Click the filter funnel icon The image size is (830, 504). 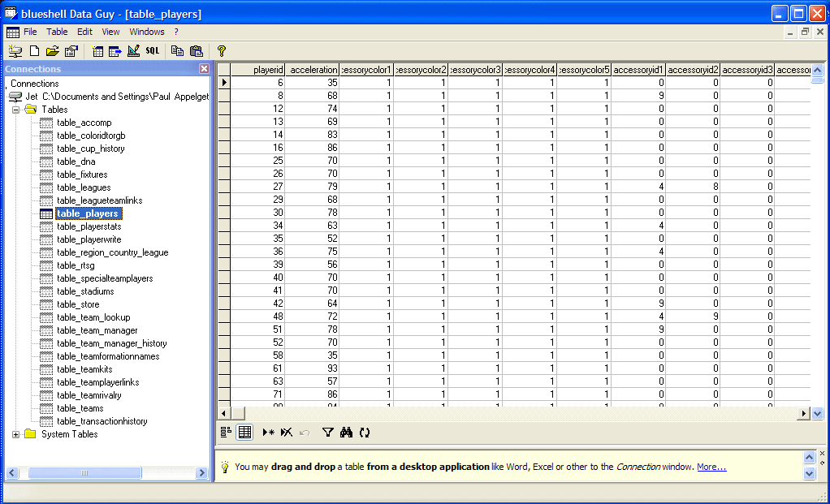coord(327,433)
